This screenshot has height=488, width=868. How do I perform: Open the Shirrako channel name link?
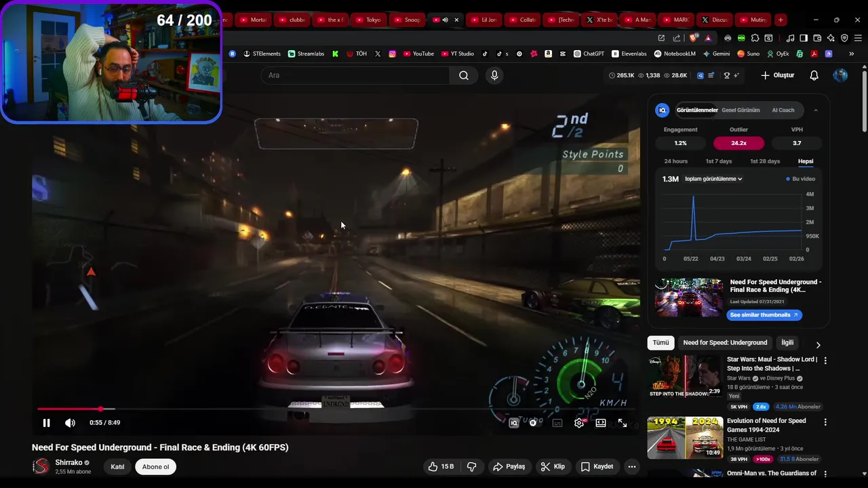tap(68, 462)
